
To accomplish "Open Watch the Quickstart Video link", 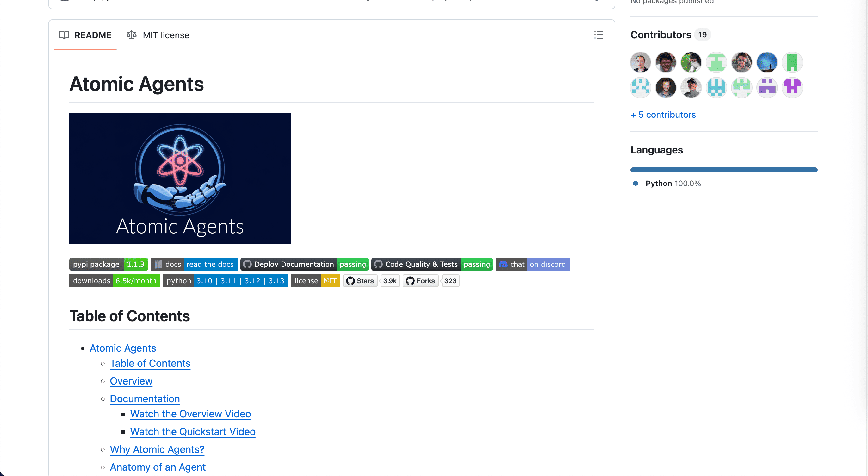I will tap(193, 432).
